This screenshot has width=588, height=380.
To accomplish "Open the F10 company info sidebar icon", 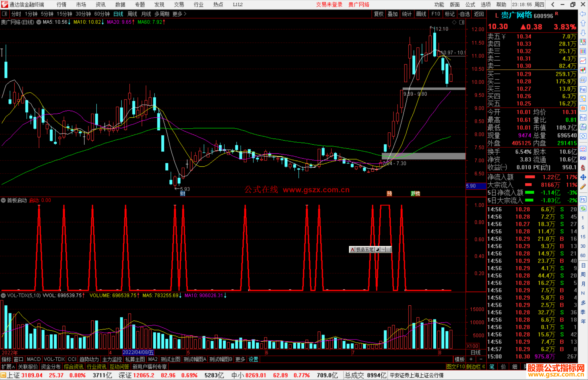I will [583, 89].
